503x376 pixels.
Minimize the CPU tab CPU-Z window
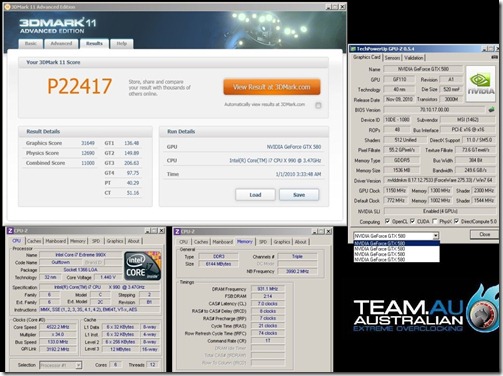(147, 231)
